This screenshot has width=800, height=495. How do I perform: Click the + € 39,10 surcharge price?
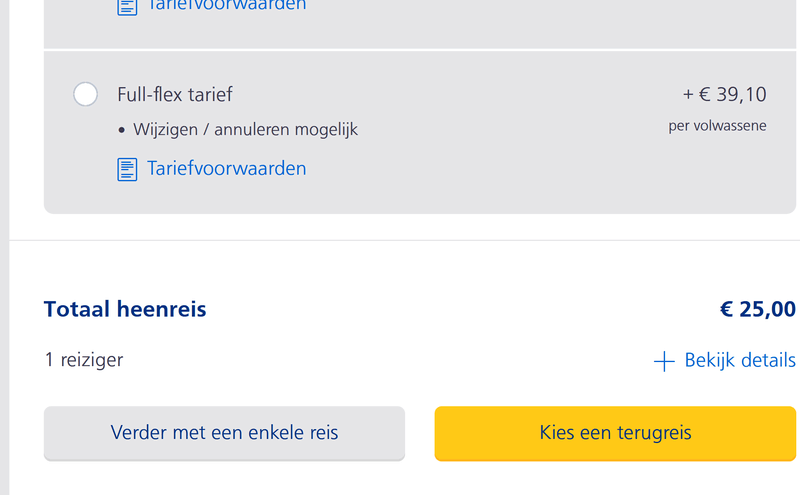tap(725, 95)
